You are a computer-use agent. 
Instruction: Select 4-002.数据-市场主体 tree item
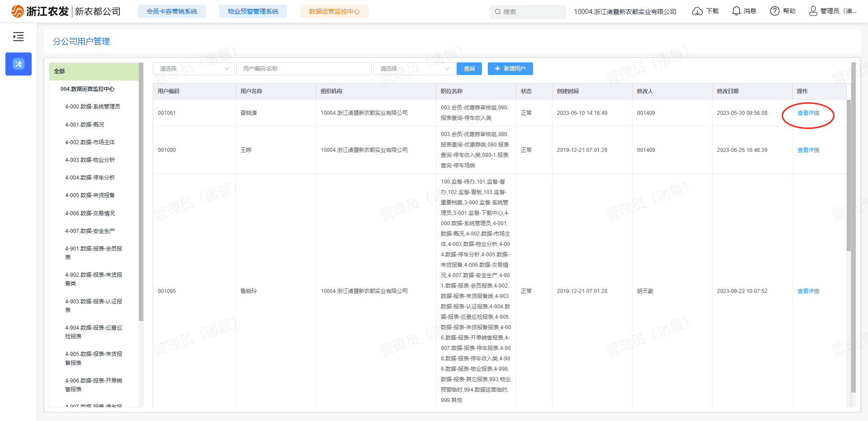coord(90,142)
